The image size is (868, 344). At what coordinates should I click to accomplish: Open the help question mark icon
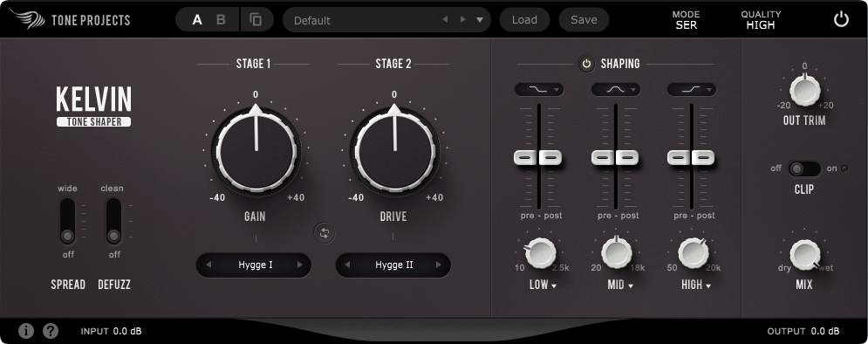tap(51, 331)
